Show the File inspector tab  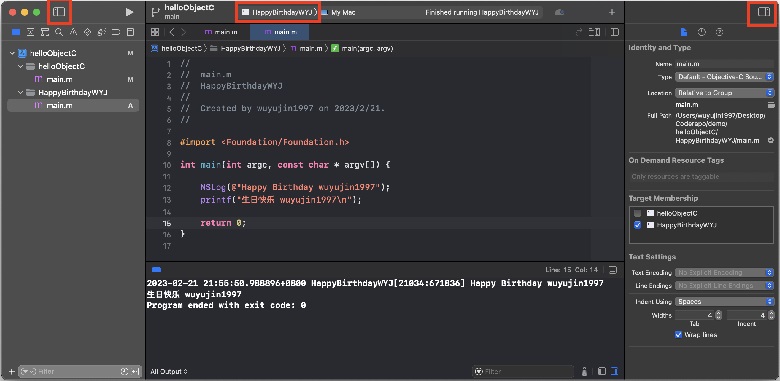coord(684,32)
